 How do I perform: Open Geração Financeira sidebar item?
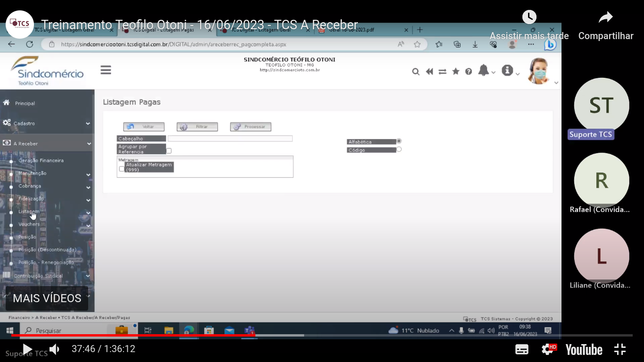click(x=41, y=161)
